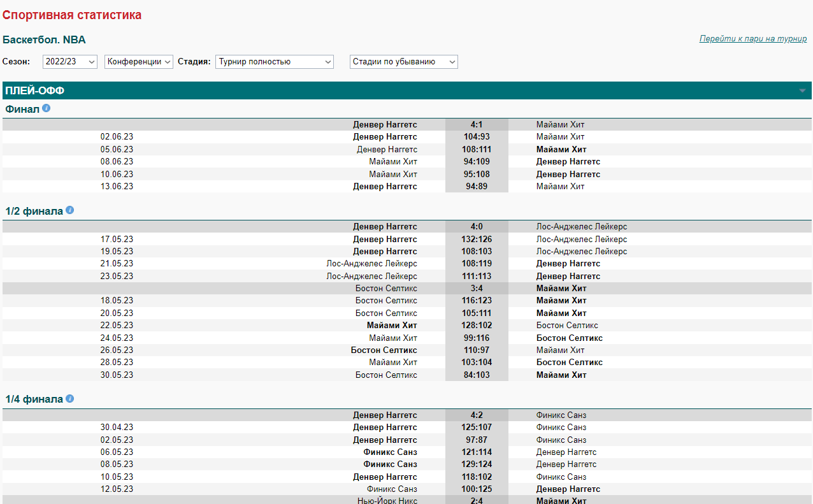This screenshot has height=504, width=813.
Task: Click Бостон Селтикс in the 3:4 series row
Action: pos(386,289)
